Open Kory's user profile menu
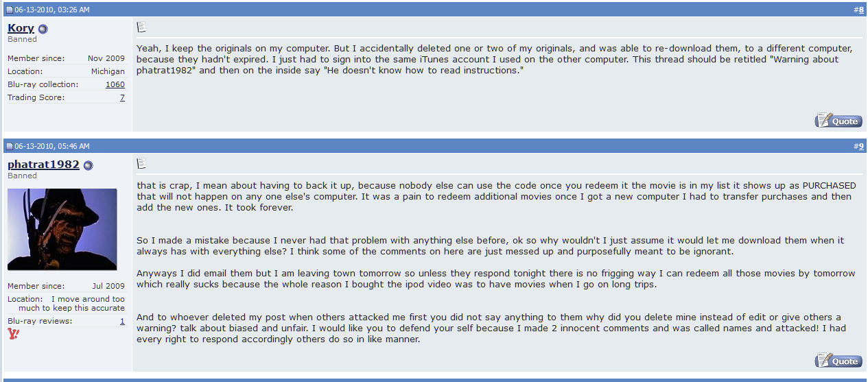This screenshot has width=868, height=382. pyautogui.click(x=21, y=28)
